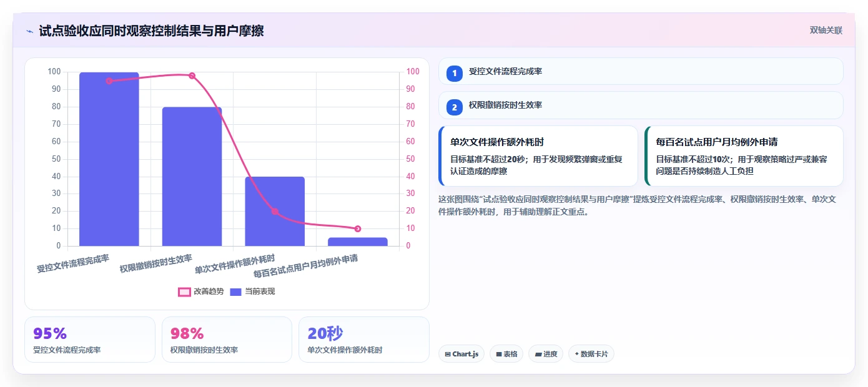Click the purple 当前表现 legend swatch

click(236, 291)
